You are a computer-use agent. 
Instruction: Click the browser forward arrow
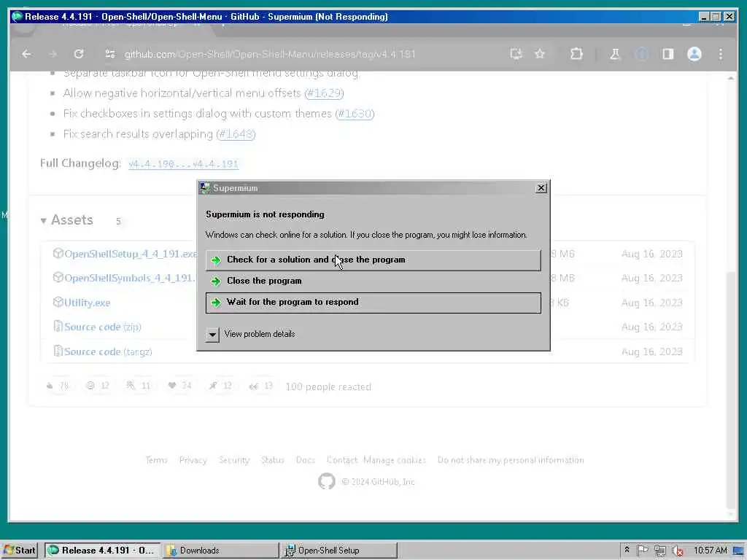tap(53, 54)
